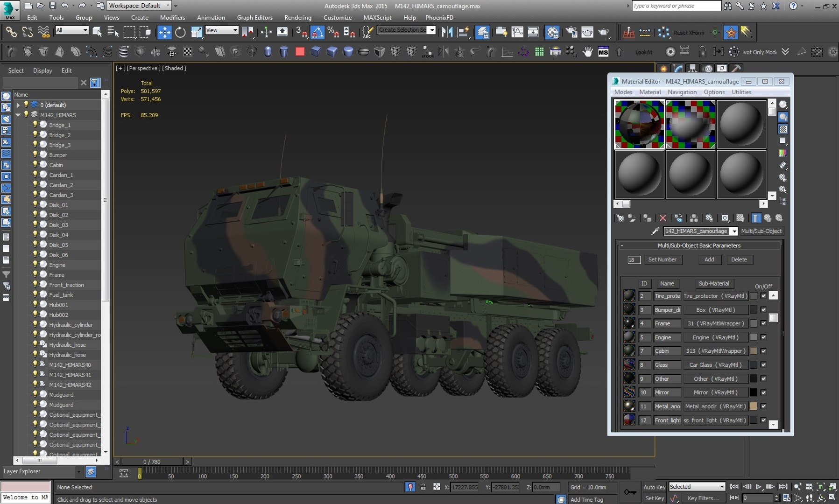This screenshot has height=504, width=839.
Task: Click the Undo arrow in title bar
Action: click(64, 6)
